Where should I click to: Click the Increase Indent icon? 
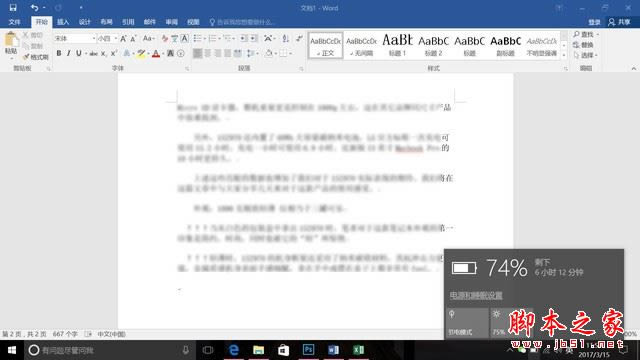pyautogui.click(x=254, y=38)
